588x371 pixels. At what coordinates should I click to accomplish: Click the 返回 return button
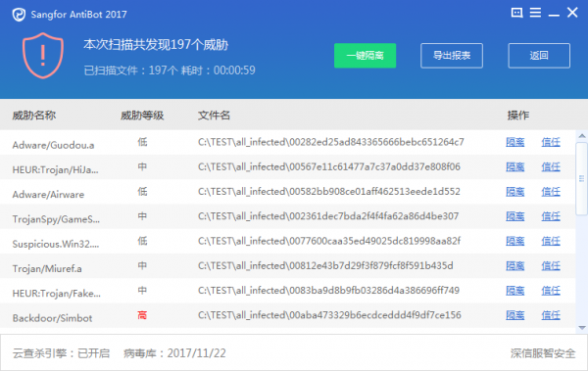539,56
